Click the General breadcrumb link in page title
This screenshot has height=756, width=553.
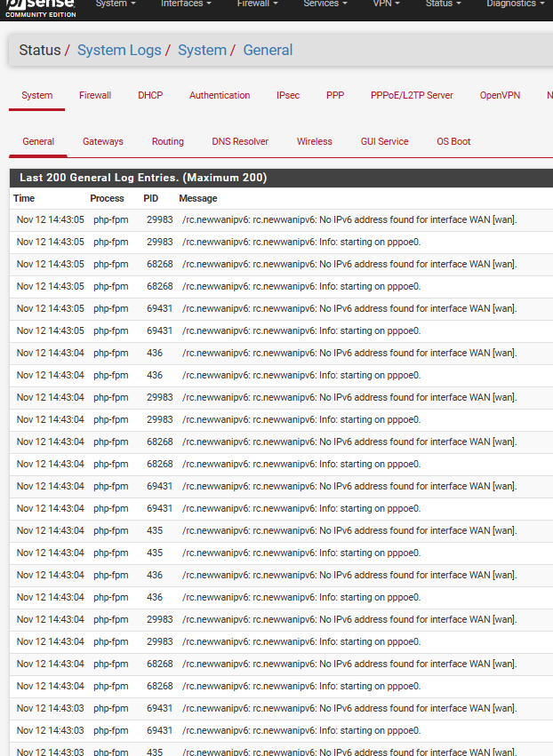pos(268,51)
